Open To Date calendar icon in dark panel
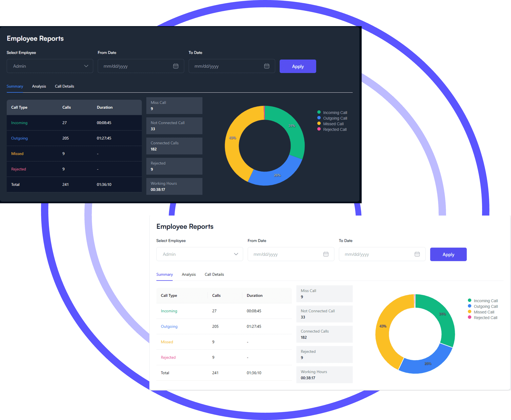 pyautogui.click(x=267, y=66)
